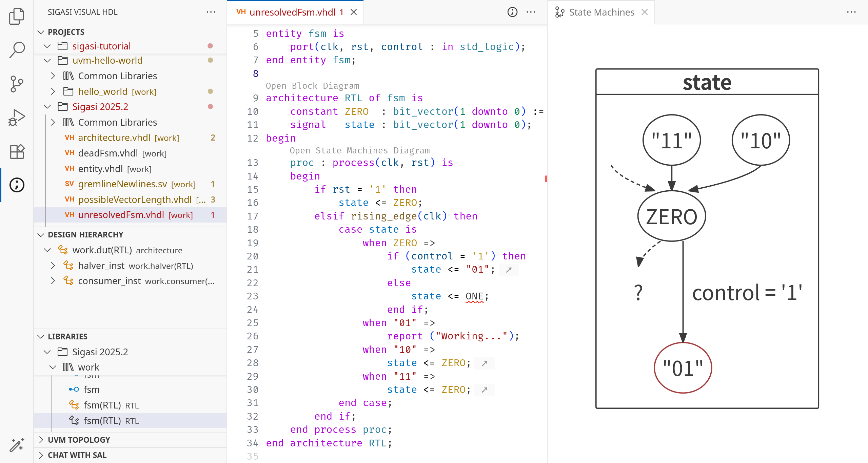Click the Open Block Diagram code lens
The width and height of the screenshot is (868, 463).
(x=312, y=86)
